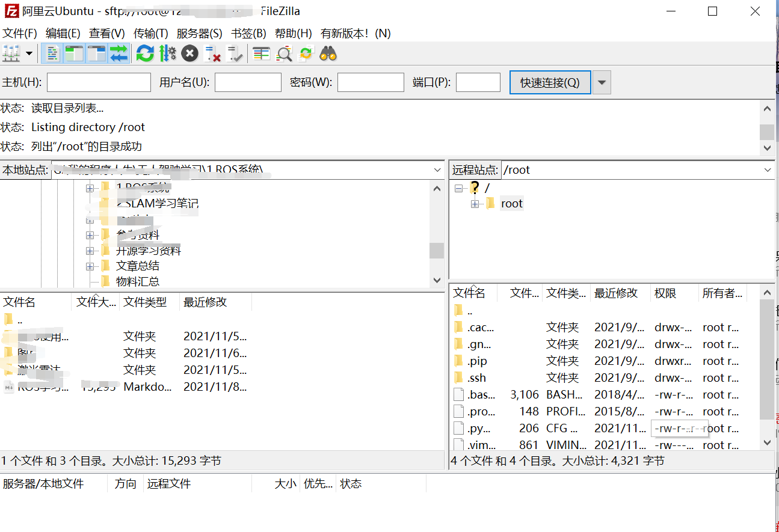
Task: Toggle the transfer queue display
Action: click(x=119, y=54)
